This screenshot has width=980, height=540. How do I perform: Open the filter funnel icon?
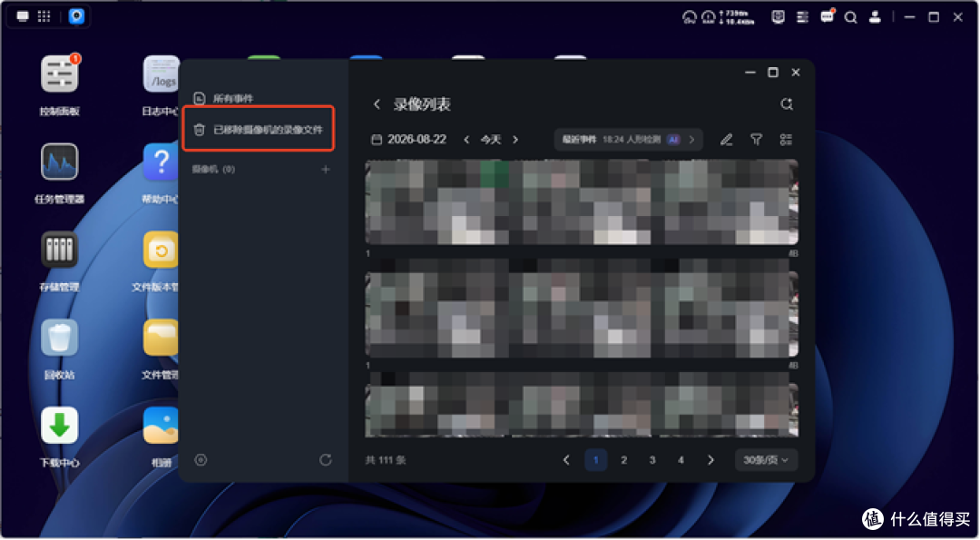click(756, 140)
